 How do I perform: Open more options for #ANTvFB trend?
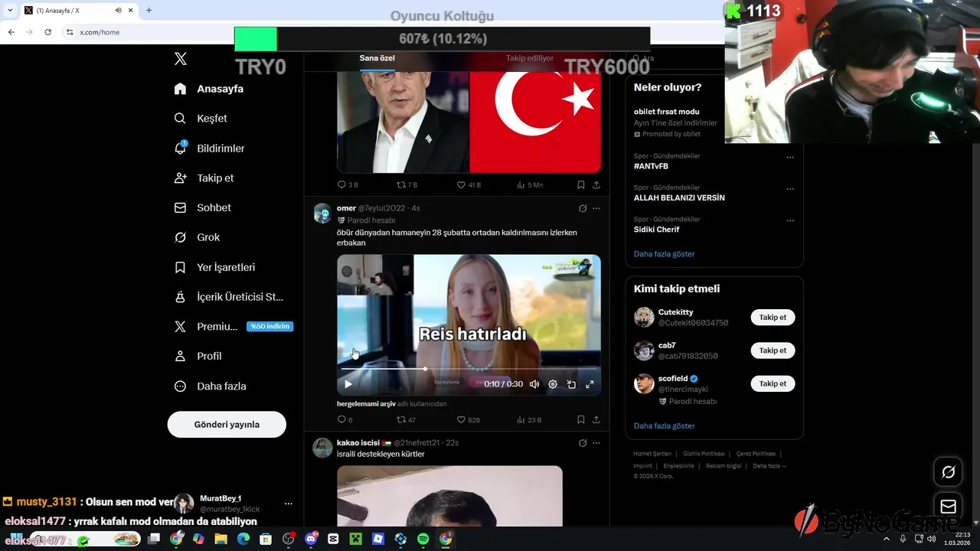click(790, 158)
